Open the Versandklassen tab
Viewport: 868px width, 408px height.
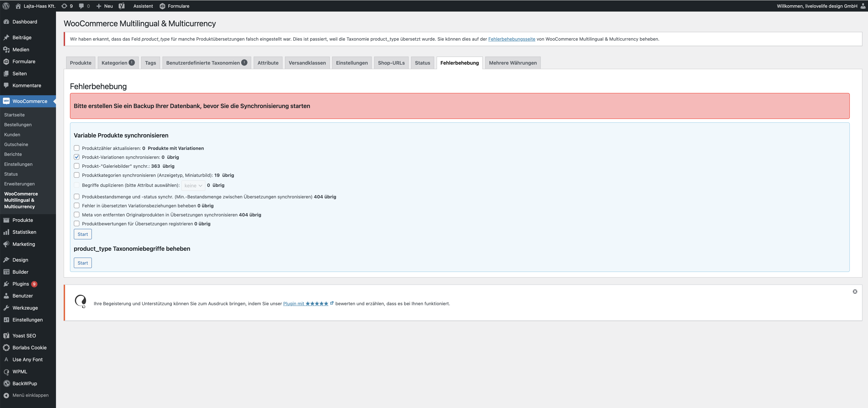[x=307, y=63]
